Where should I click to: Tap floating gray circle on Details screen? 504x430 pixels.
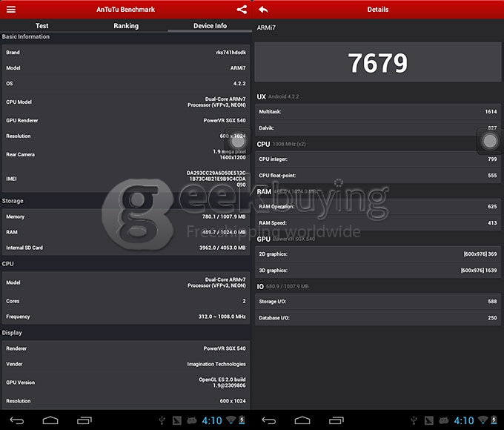point(490,141)
